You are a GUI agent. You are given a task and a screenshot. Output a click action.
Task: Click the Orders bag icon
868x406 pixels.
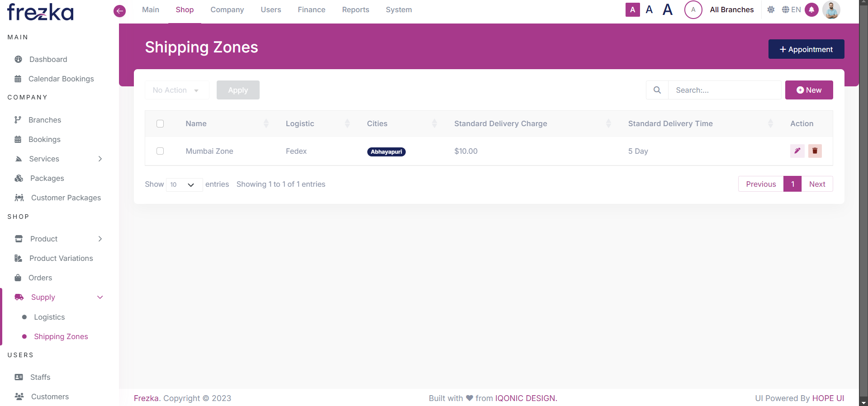(x=18, y=278)
